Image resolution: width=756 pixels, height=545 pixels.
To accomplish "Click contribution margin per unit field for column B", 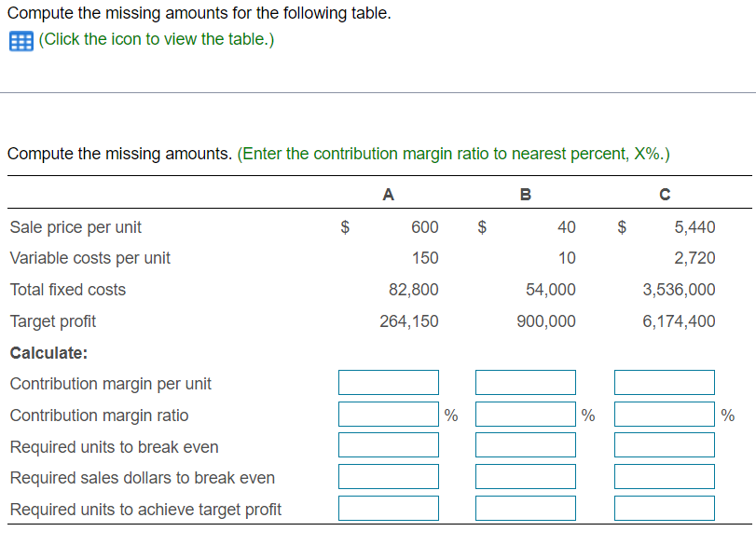I will pyautogui.click(x=525, y=382).
